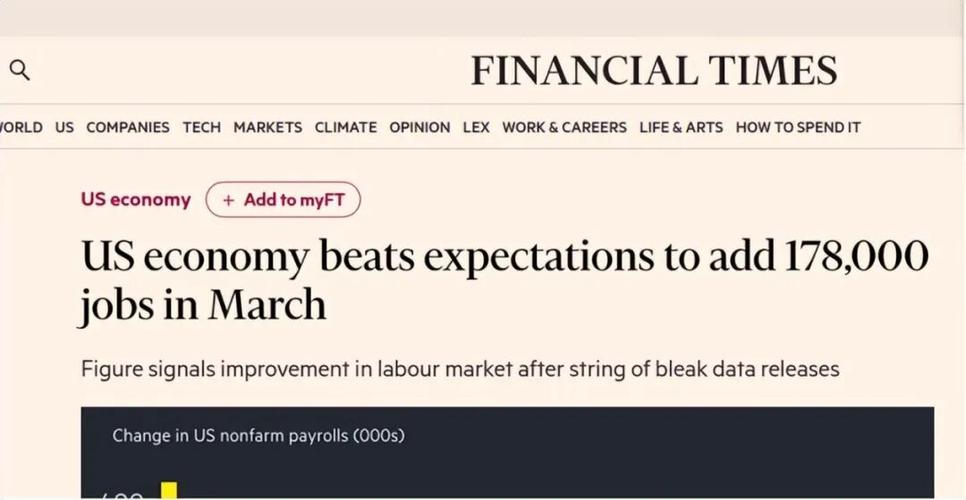Open the Markets section

tap(267, 127)
